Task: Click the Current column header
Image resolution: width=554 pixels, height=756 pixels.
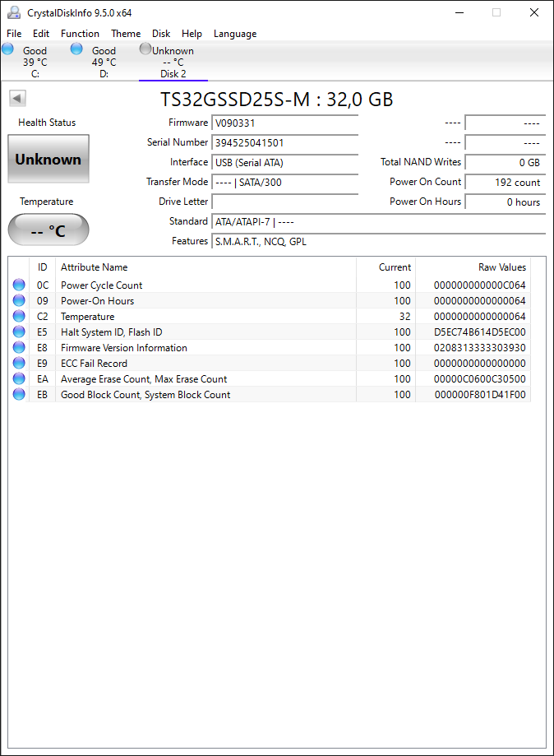Action: [x=385, y=267]
